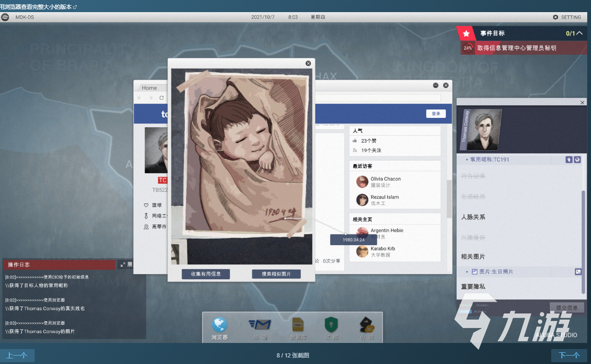Select the Home tab in browser window
Image resolution: width=591 pixels, height=364 pixels.
click(x=149, y=87)
